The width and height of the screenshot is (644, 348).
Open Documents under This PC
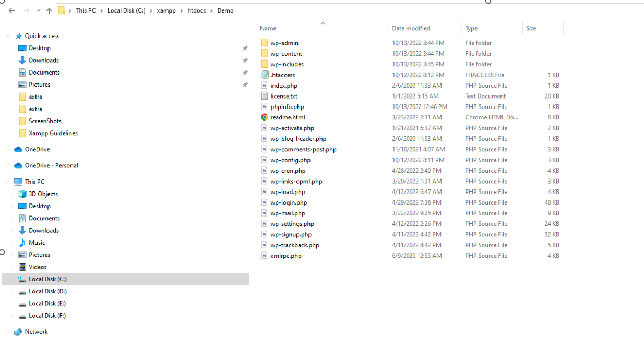tap(44, 218)
